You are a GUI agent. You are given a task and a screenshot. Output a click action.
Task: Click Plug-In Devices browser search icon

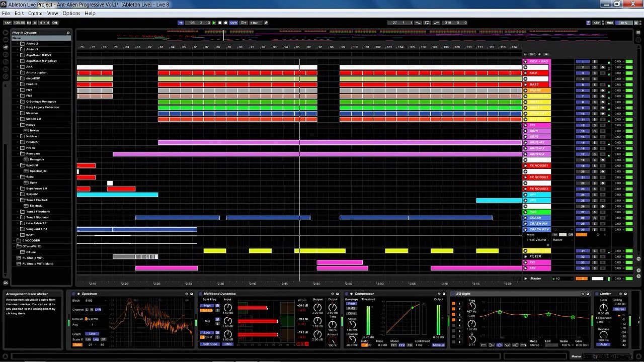tap(68, 33)
